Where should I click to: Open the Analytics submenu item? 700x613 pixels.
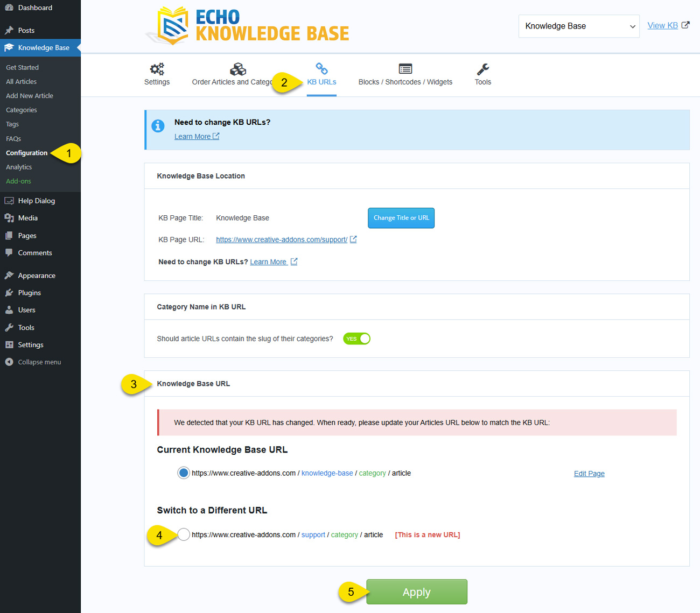[x=19, y=167]
